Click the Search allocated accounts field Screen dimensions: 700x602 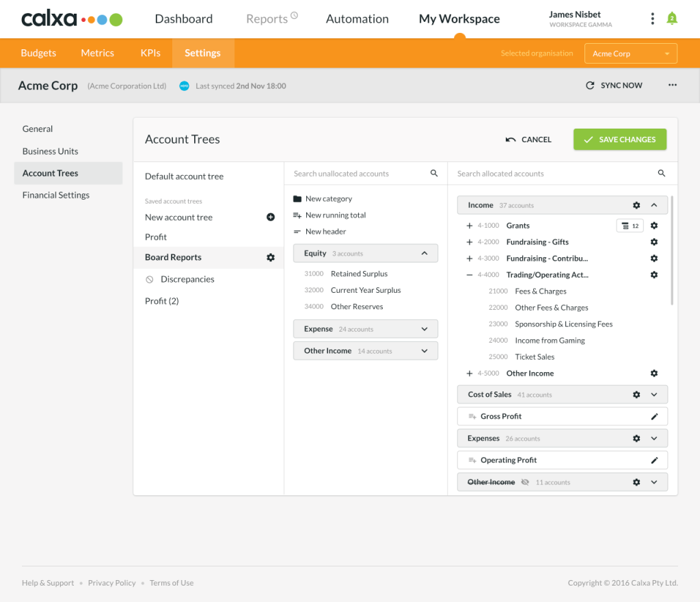click(562, 173)
